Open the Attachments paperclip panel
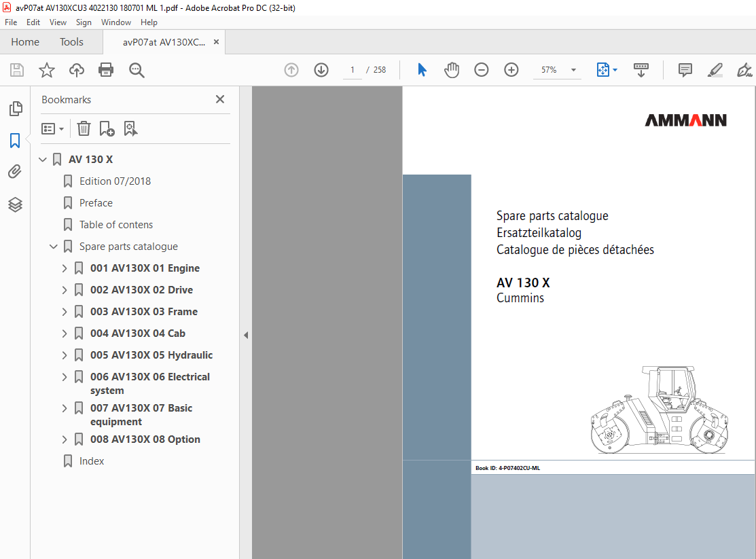 click(x=15, y=172)
